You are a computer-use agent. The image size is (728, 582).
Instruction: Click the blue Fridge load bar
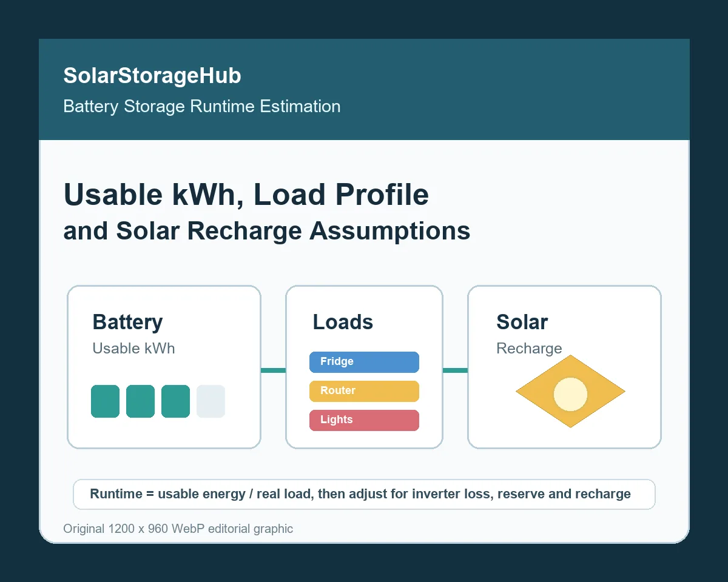tap(364, 362)
